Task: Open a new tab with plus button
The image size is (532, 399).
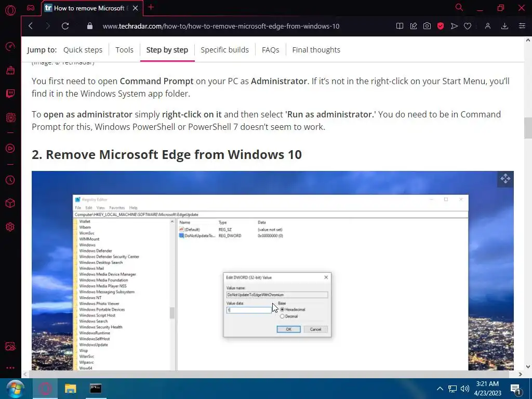Action: (x=151, y=7)
